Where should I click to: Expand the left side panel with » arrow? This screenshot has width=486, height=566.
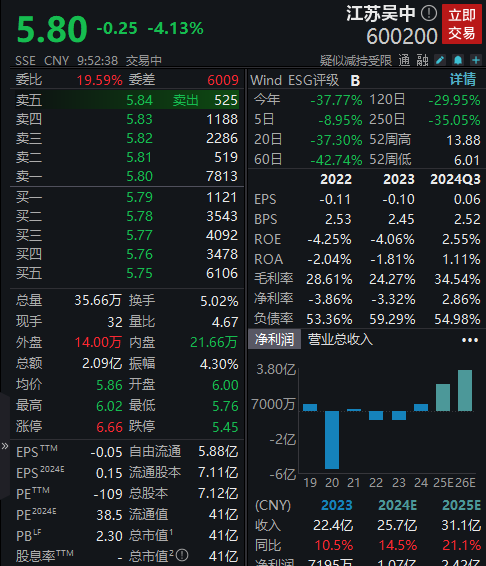(x=5, y=446)
